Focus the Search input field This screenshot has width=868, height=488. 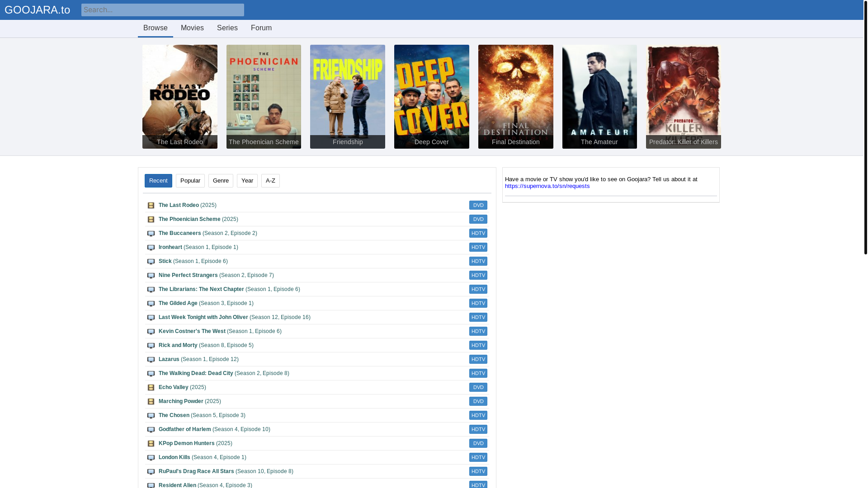(163, 10)
